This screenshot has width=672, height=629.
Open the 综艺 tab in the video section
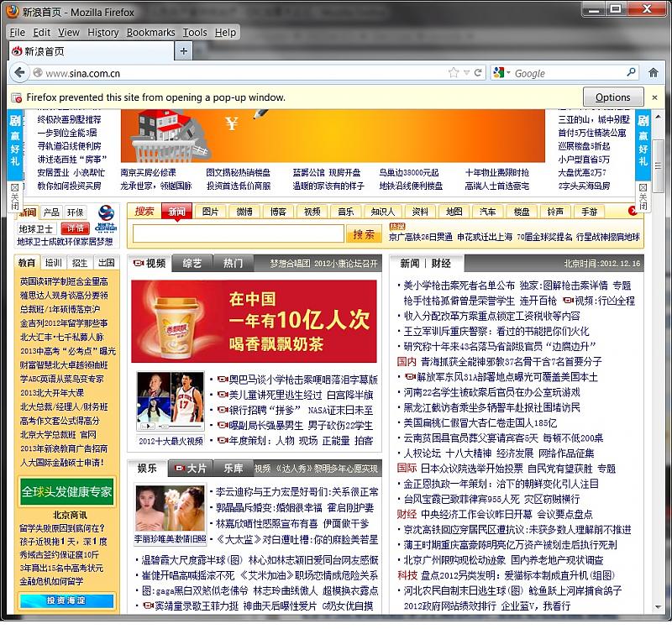[x=192, y=263]
